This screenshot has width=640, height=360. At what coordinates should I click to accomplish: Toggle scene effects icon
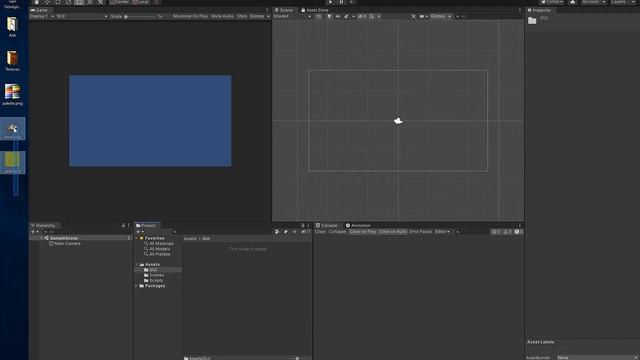pyautogui.click(x=346, y=16)
